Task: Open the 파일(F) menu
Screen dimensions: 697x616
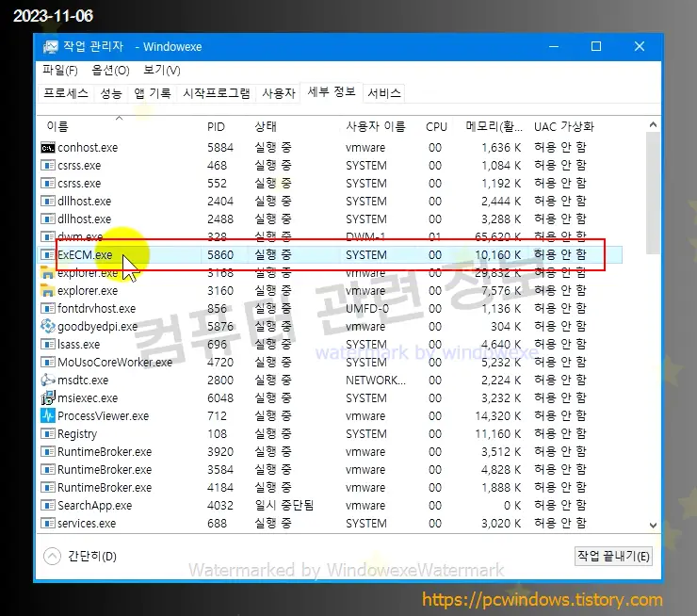Action: point(60,71)
